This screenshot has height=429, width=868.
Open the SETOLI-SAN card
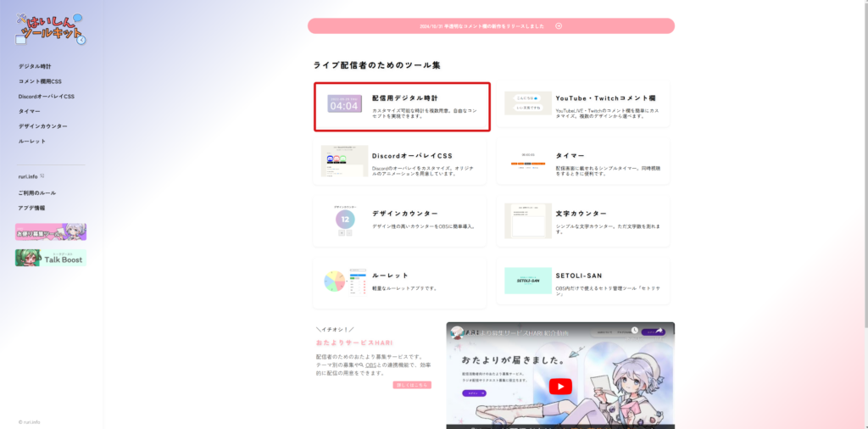[x=583, y=281]
